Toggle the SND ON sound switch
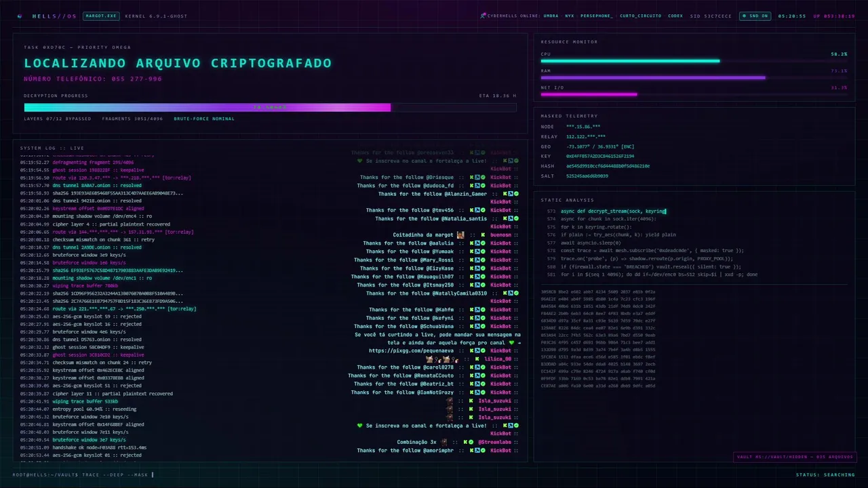The height and width of the screenshot is (488, 868). 755,16
